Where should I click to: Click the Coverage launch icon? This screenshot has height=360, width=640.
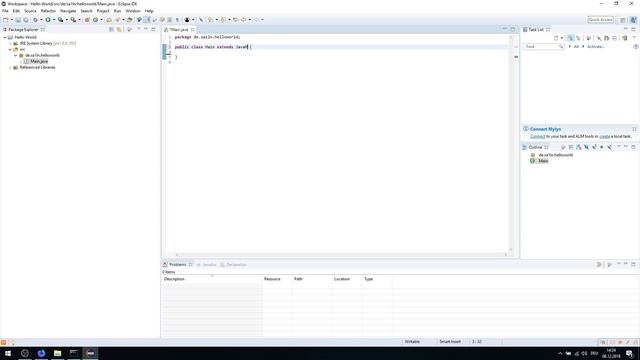click(60, 20)
